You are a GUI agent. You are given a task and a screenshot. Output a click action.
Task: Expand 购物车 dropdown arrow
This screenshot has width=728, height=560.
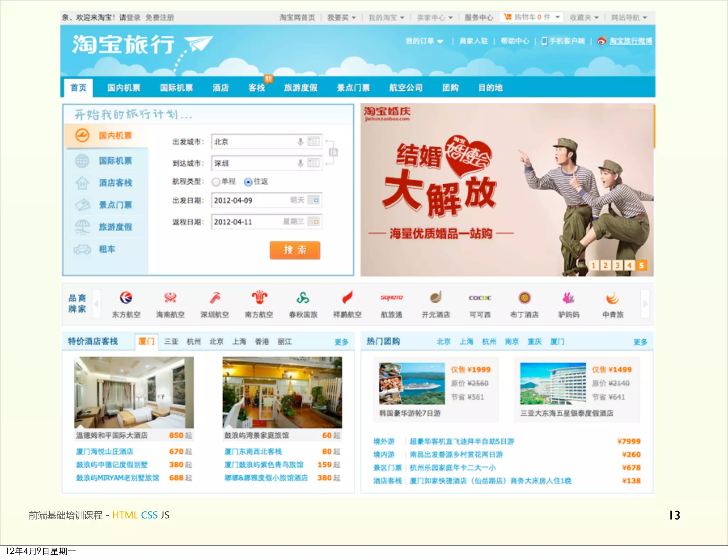click(x=557, y=17)
